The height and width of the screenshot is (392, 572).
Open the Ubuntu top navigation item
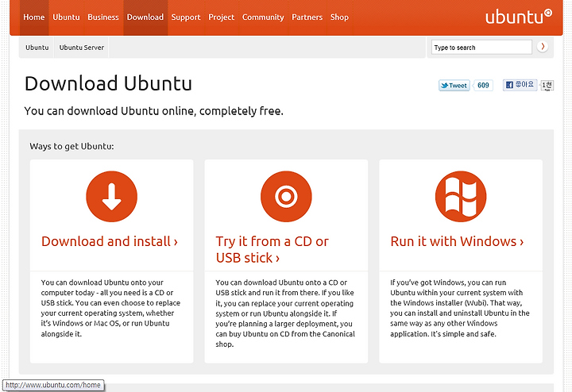point(66,17)
